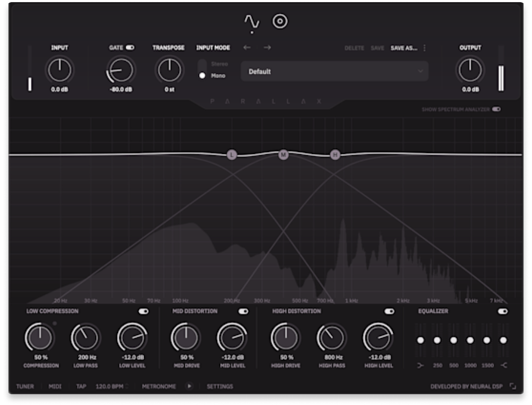Click the equalizer low shelf icon
The width and height of the screenshot is (532, 405).
coord(420,365)
